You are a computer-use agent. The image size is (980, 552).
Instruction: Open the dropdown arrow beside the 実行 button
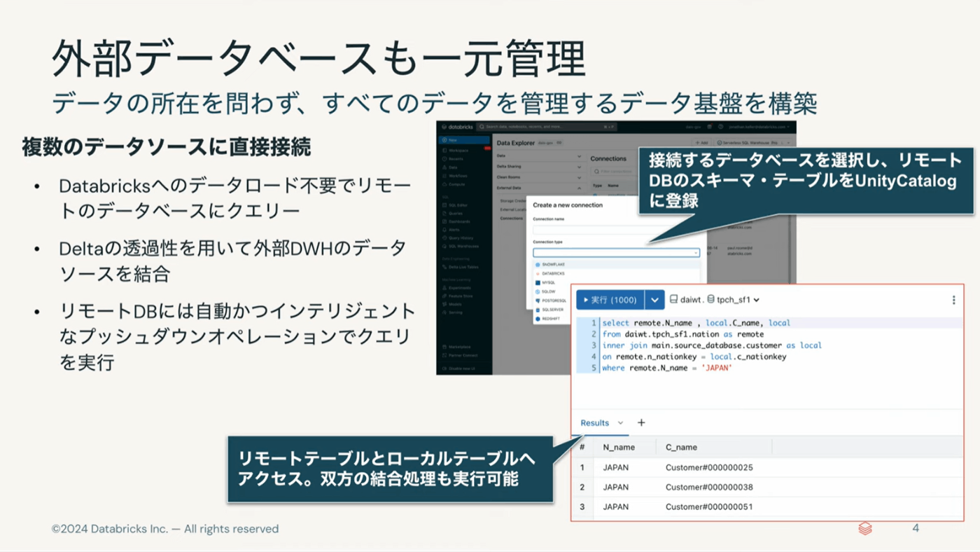click(654, 300)
